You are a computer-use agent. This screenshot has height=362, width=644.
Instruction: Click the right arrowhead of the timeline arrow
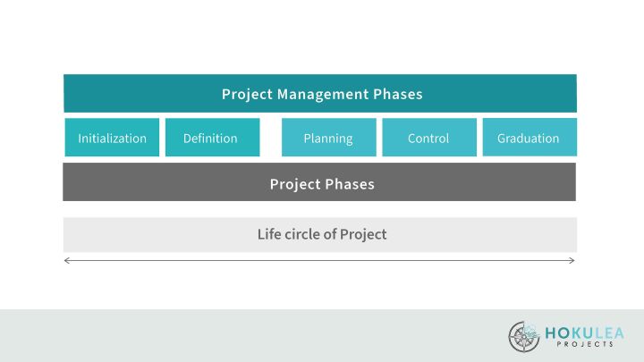click(x=573, y=261)
